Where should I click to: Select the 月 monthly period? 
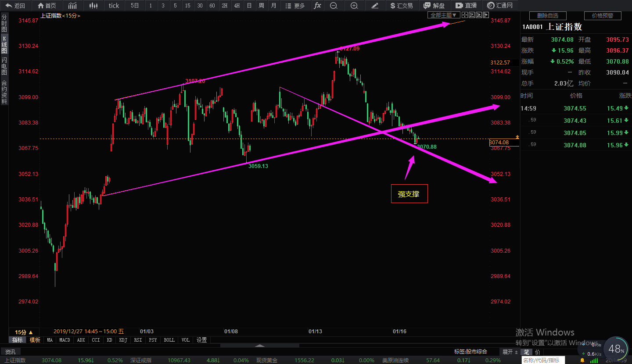pyautogui.click(x=273, y=6)
